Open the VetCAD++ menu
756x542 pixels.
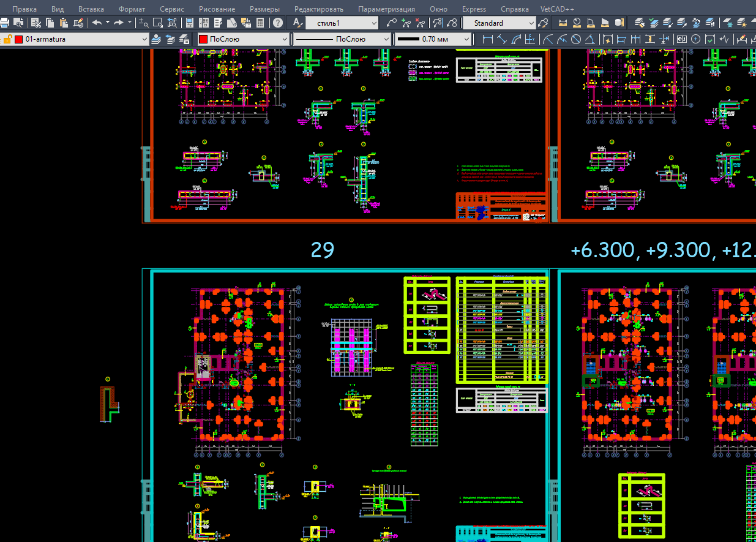pos(558,9)
